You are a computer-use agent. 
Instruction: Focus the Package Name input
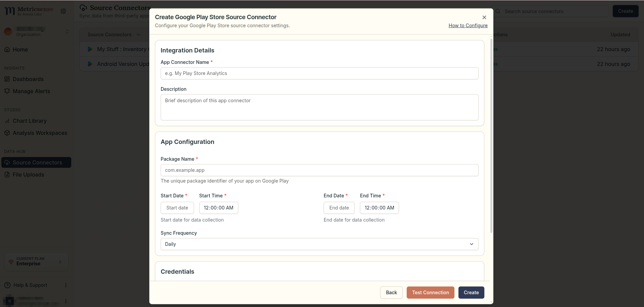click(x=319, y=170)
